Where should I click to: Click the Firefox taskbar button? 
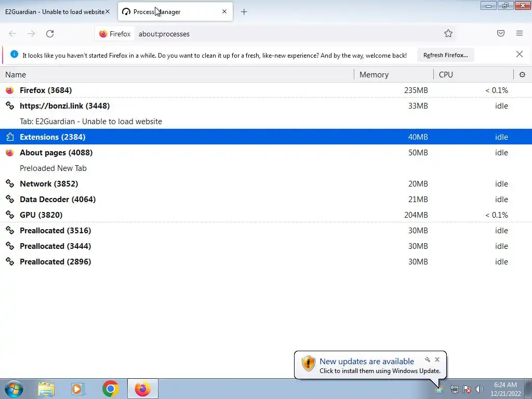(143, 389)
